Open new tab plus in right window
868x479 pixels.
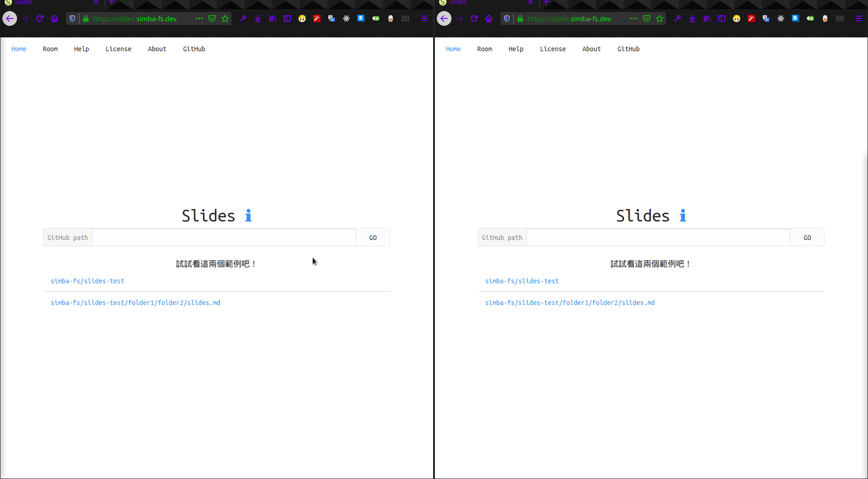click(x=546, y=2)
